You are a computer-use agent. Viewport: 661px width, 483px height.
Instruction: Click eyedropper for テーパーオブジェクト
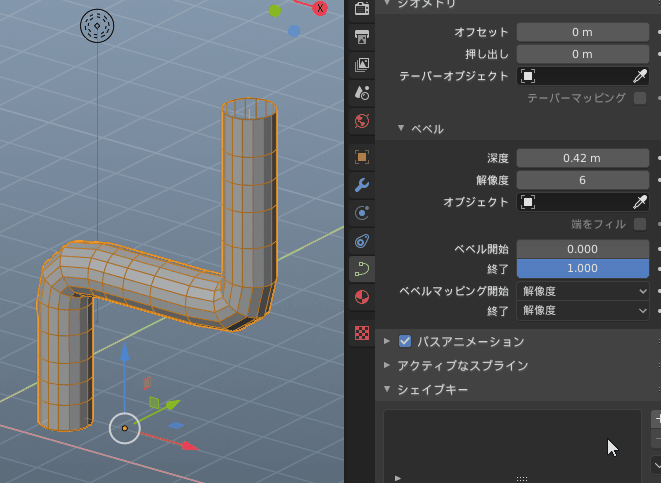click(x=640, y=76)
